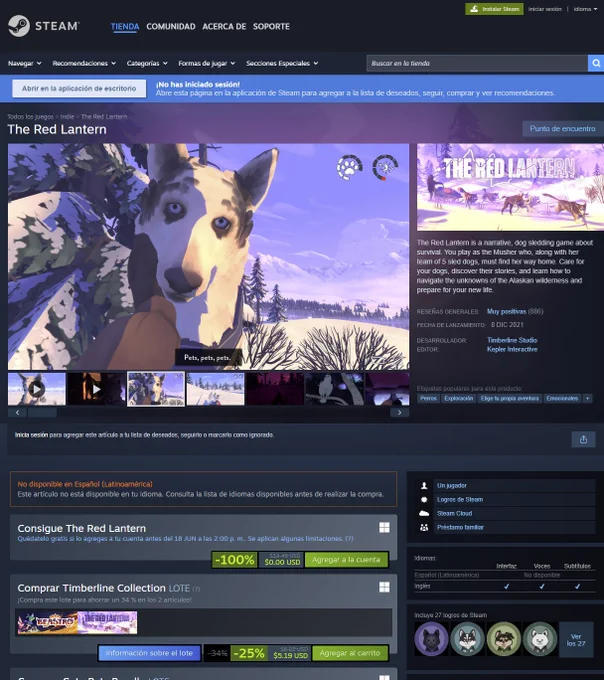Viewport: 604px width, 680px height.
Task: Click the Indie breadcrumb link
Action: click(x=67, y=117)
